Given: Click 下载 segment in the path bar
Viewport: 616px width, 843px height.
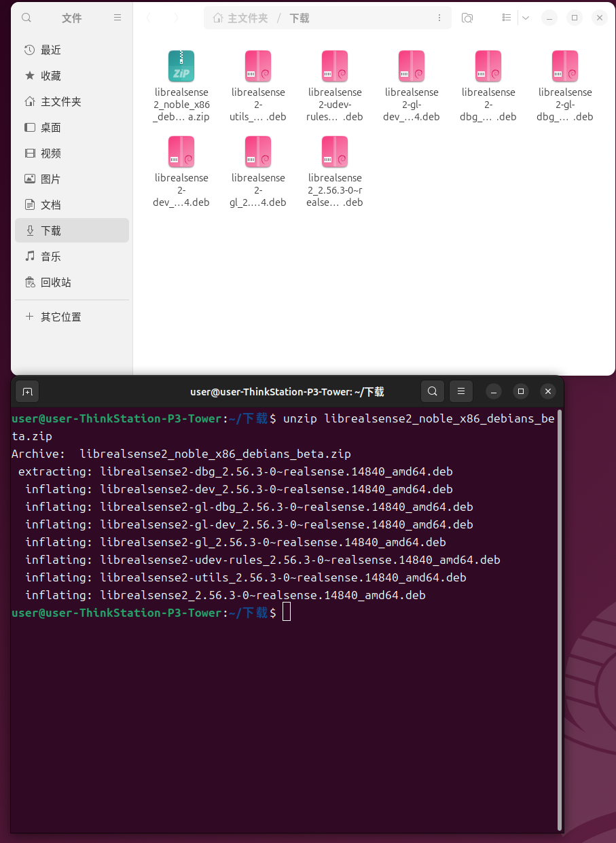Looking at the screenshot, I should click(x=300, y=18).
